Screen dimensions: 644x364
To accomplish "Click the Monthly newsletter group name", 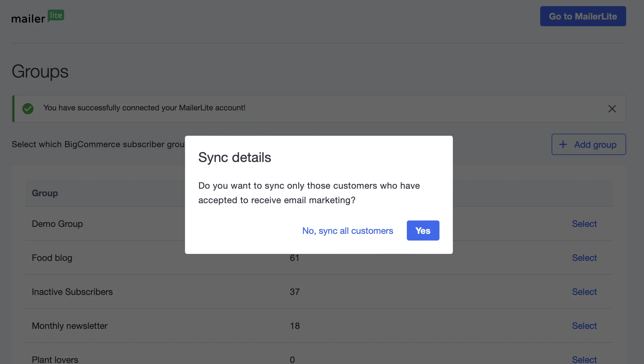I will point(69,326).
